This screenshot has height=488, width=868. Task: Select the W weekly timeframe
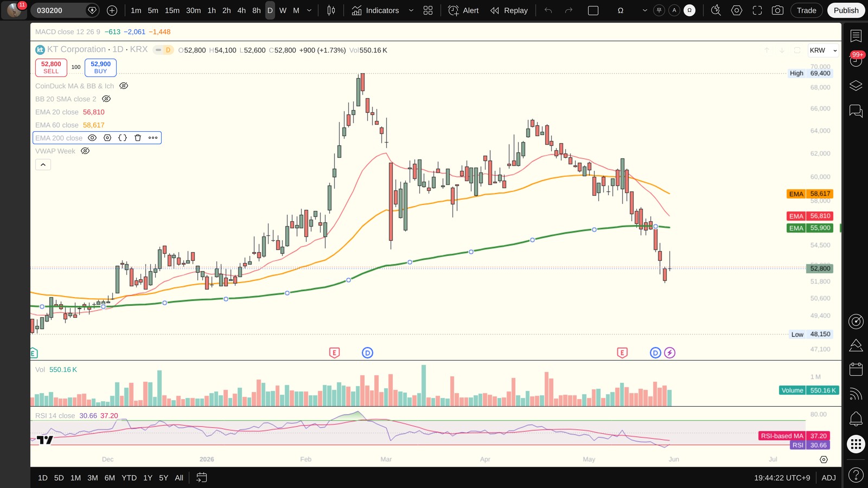click(283, 10)
